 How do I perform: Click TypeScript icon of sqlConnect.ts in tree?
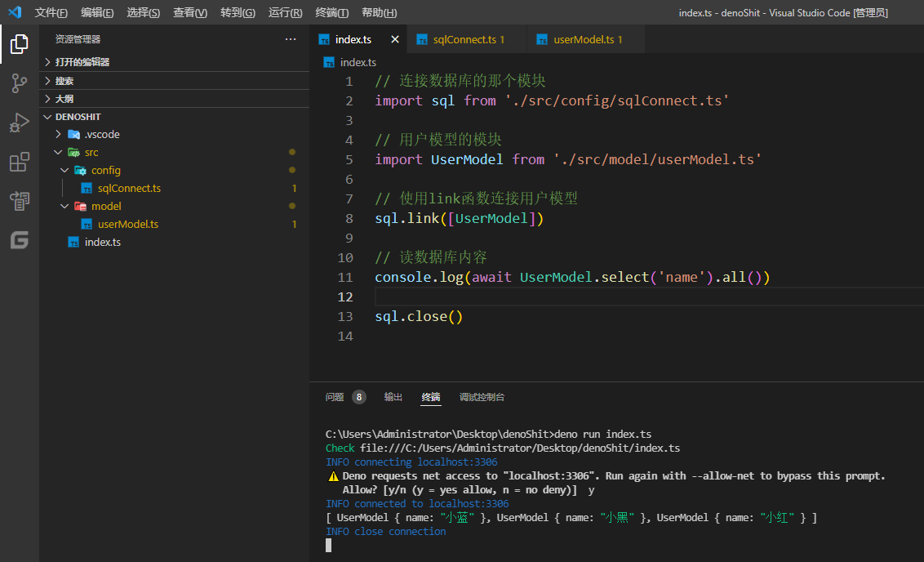tap(87, 189)
